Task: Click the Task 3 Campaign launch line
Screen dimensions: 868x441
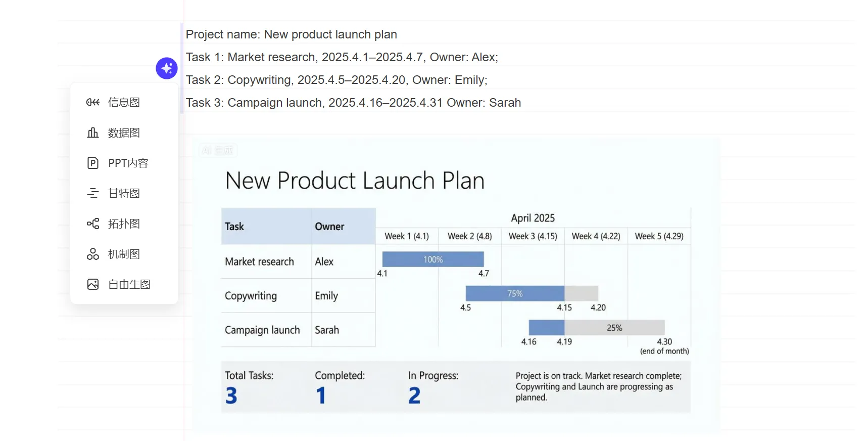Action: pyautogui.click(x=353, y=103)
